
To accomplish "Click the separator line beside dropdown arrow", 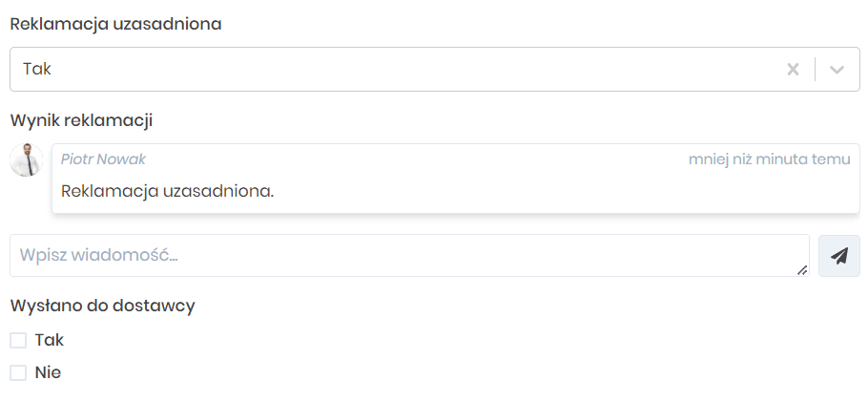I will [816, 70].
